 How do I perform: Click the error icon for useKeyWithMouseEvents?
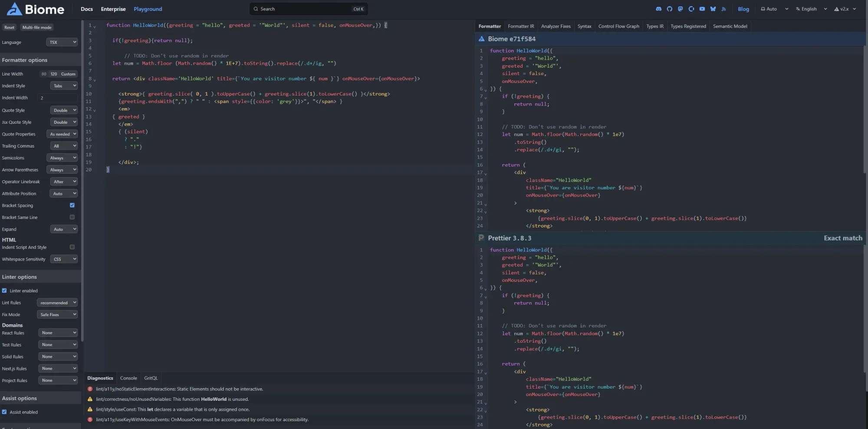point(90,419)
